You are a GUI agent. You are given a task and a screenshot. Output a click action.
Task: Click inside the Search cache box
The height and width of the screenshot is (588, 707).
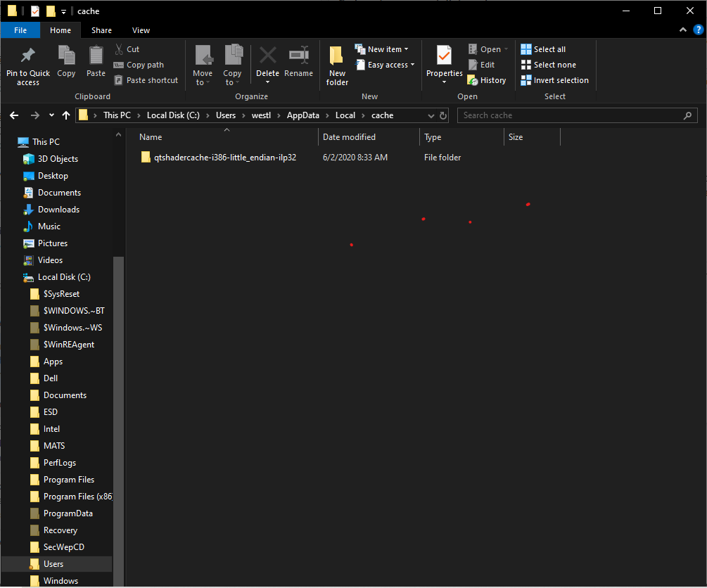(x=577, y=115)
